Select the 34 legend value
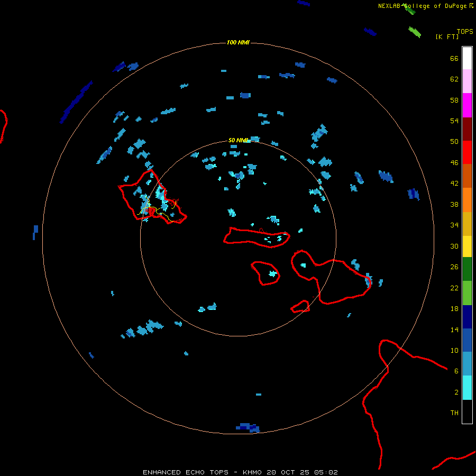Viewport: 476px width, 476px height. [x=454, y=225]
